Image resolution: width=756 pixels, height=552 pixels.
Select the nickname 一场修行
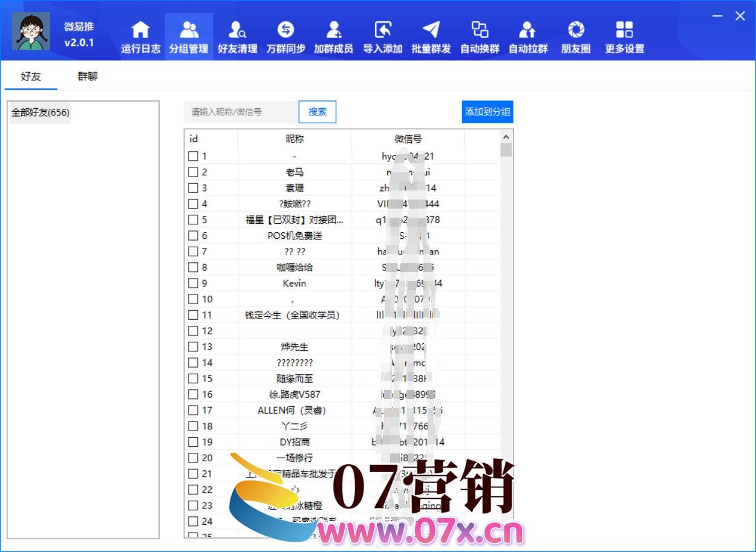click(295, 458)
